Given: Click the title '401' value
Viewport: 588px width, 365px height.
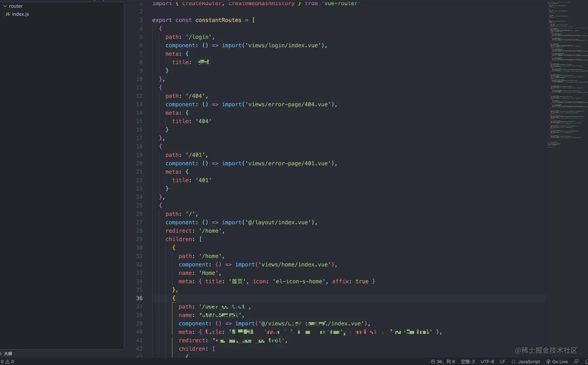Looking at the screenshot, I should click(203, 180).
